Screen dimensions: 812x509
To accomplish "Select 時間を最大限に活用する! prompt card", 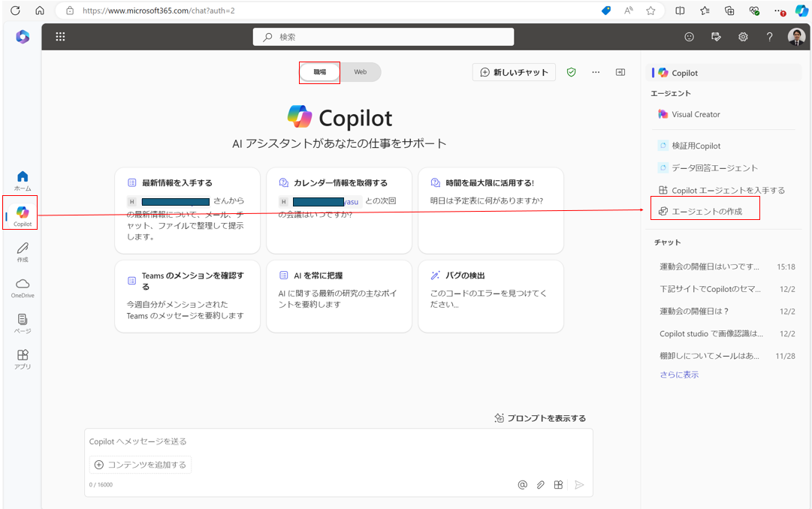I will [x=491, y=211].
